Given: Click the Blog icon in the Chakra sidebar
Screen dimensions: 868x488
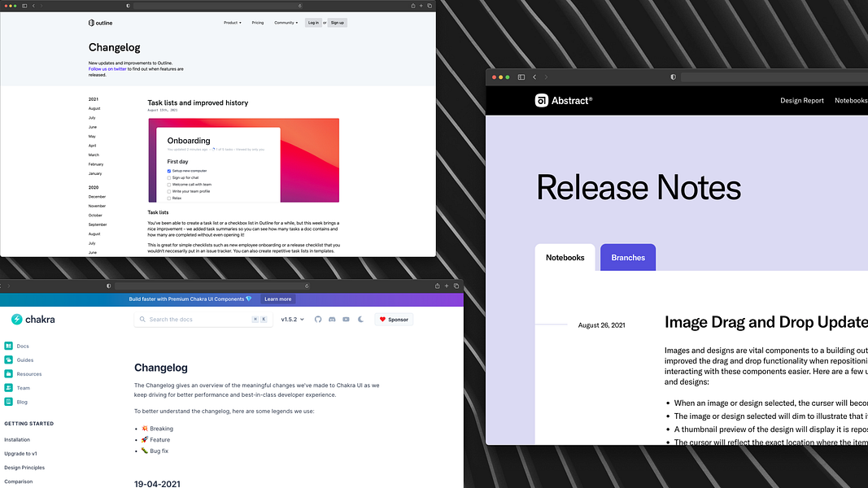Looking at the screenshot, I should click(x=8, y=402).
